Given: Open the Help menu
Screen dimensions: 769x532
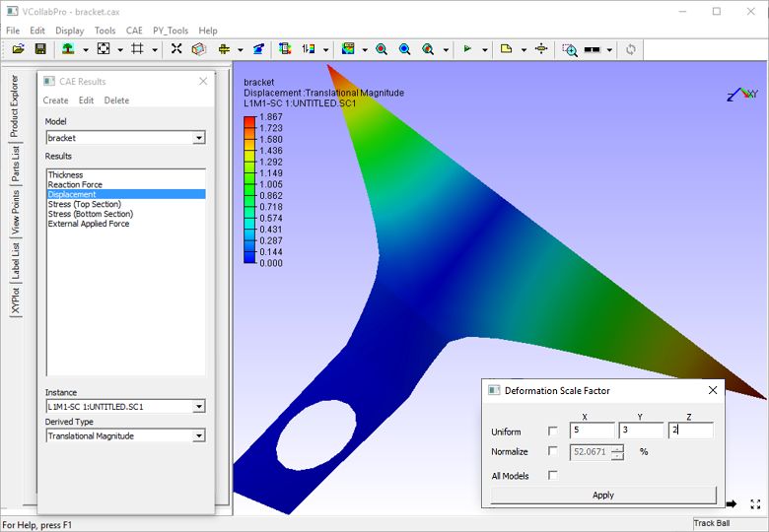Looking at the screenshot, I should [x=207, y=31].
